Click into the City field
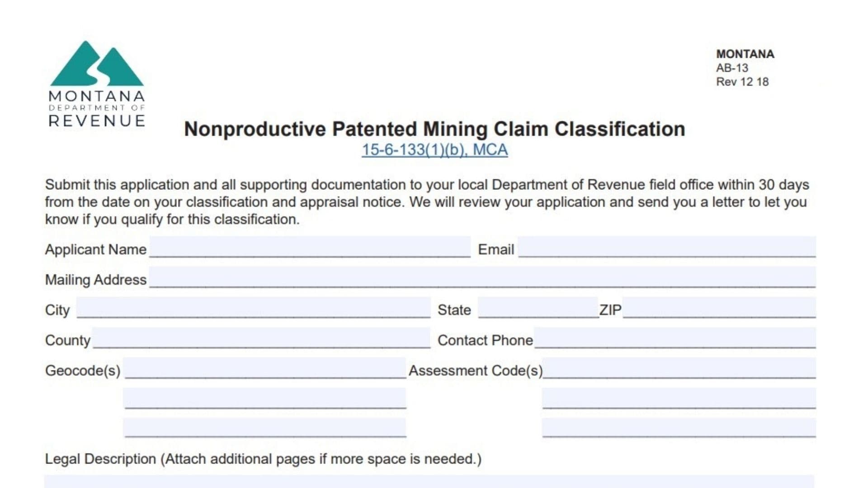Viewport: 868px width, 488px height. [253, 308]
